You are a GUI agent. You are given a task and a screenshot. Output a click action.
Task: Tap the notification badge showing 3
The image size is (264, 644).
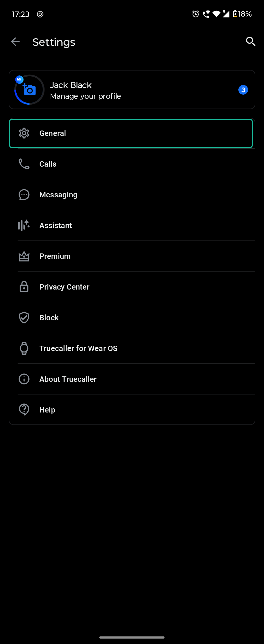tap(243, 90)
